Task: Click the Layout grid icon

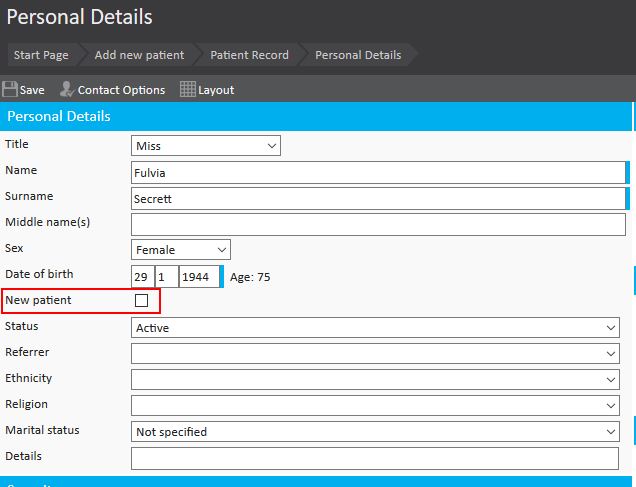Action: [187, 89]
